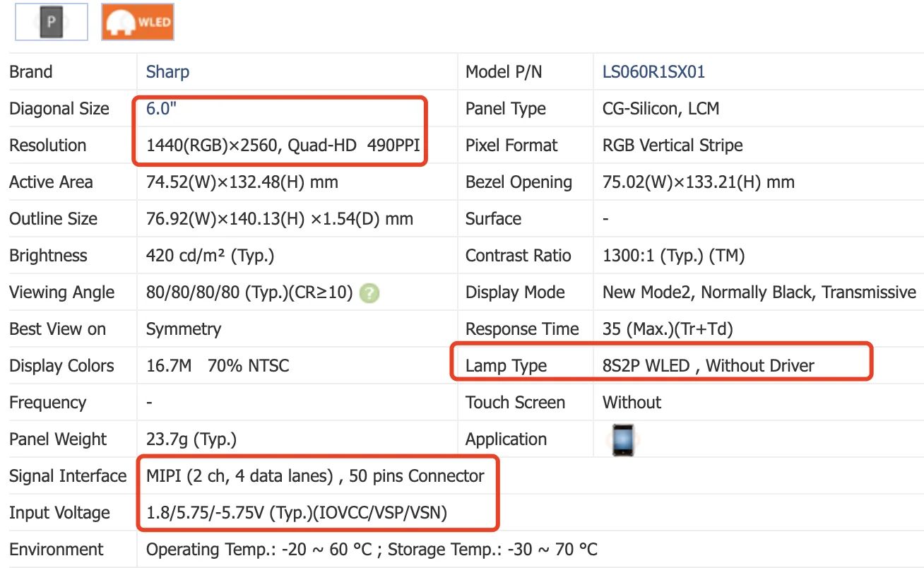Select the "1300:1 (Typ.) (TM)" value
The height and width of the screenshot is (568, 924).
[x=674, y=256]
